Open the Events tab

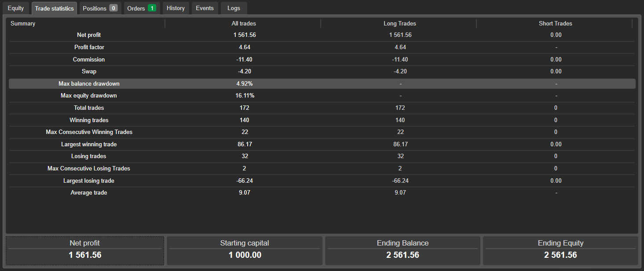[205, 8]
